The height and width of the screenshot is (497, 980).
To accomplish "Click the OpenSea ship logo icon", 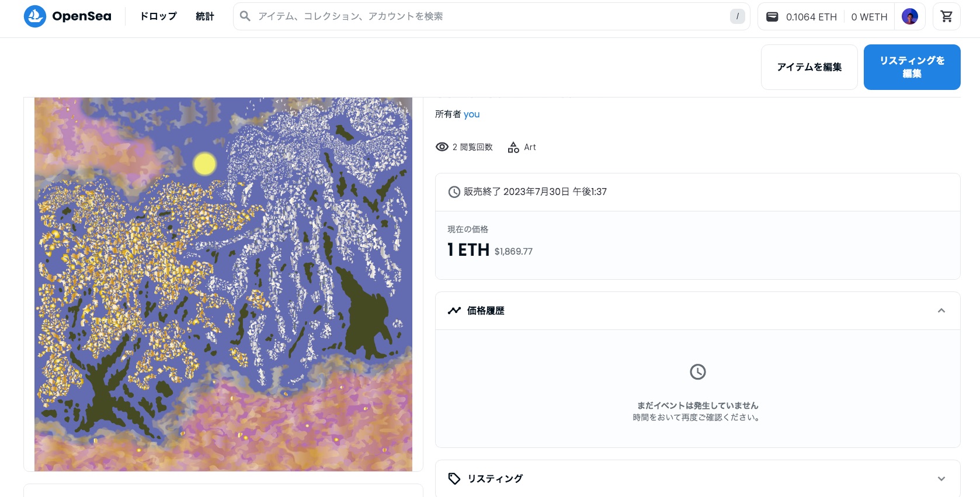I will 35,16.
